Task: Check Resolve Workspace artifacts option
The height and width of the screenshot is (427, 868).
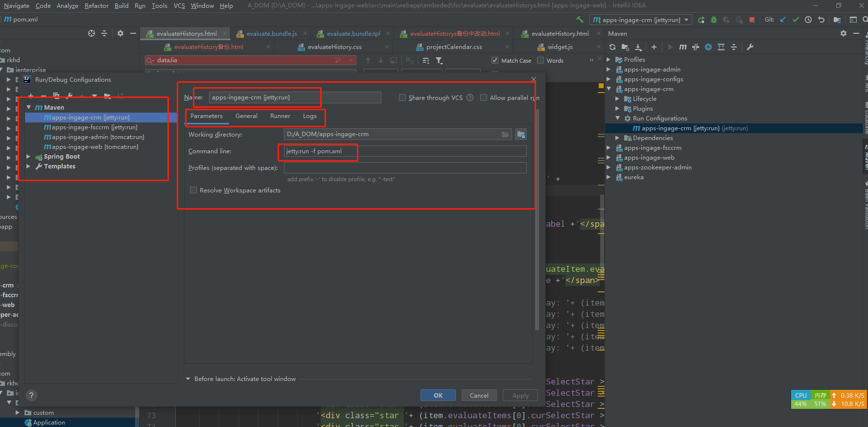Action: [x=193, y=190]
